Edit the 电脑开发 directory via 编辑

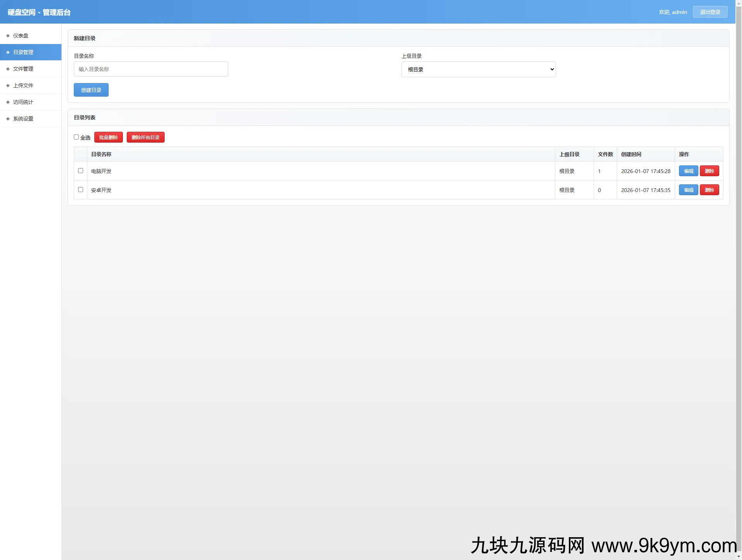(688, 171)
